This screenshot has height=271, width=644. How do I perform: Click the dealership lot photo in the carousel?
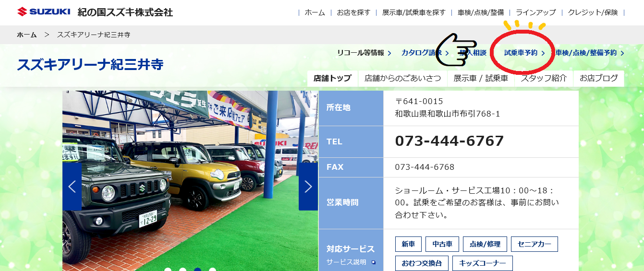tap(190, 181)
